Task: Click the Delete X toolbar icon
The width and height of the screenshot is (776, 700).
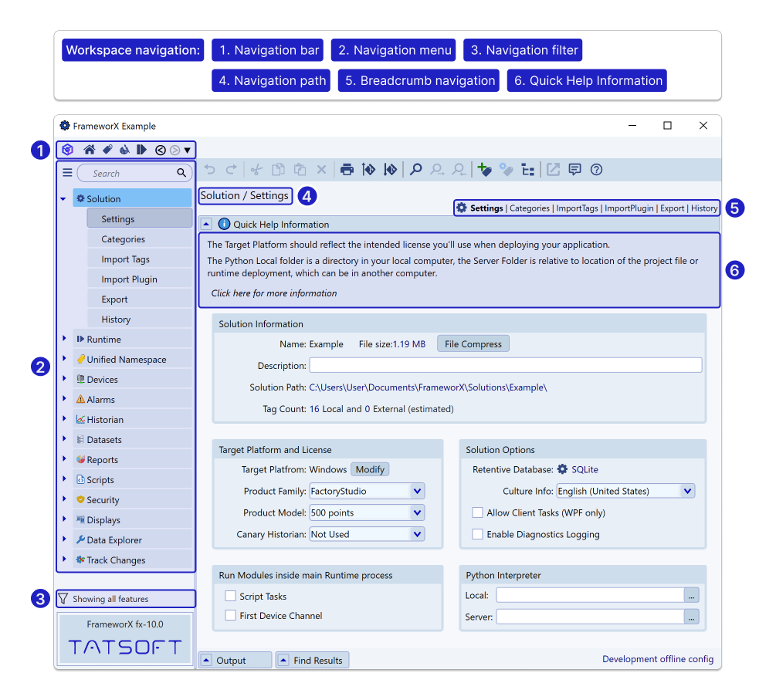Action: coord(321,170)
